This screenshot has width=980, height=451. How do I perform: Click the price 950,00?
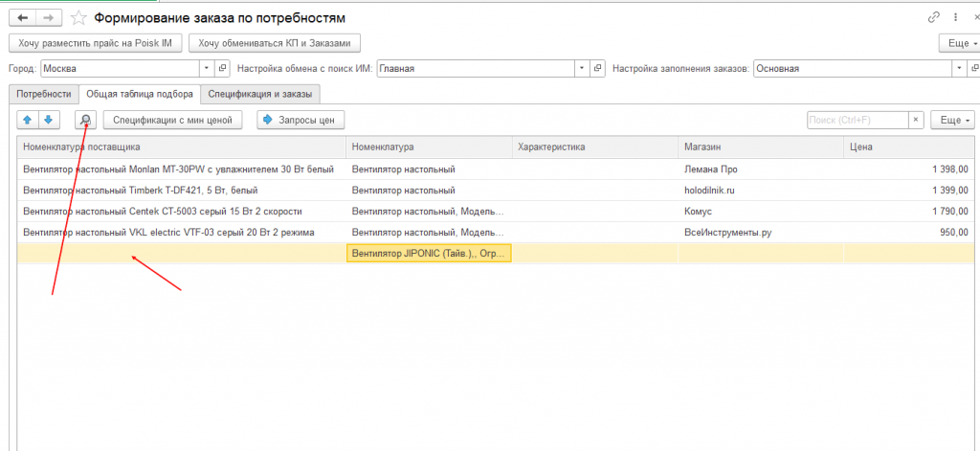click(909, 232)
